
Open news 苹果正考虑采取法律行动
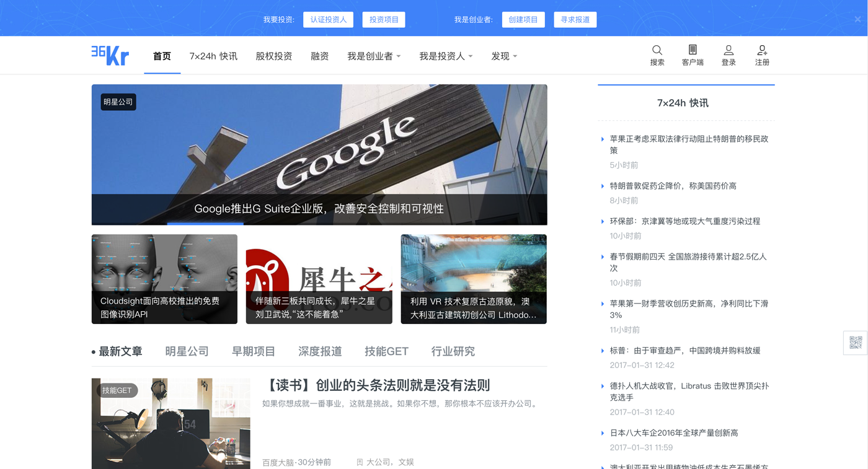click(x=689, y=144)
